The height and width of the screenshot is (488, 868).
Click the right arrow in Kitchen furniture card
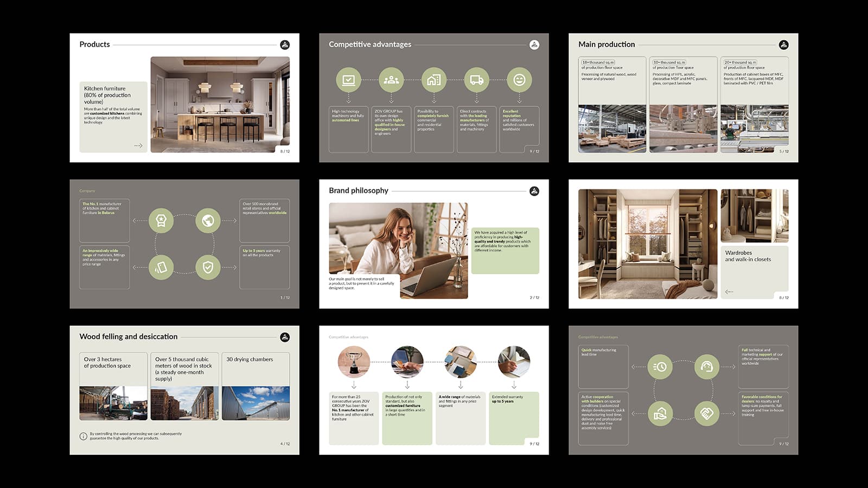pos(138,145)
